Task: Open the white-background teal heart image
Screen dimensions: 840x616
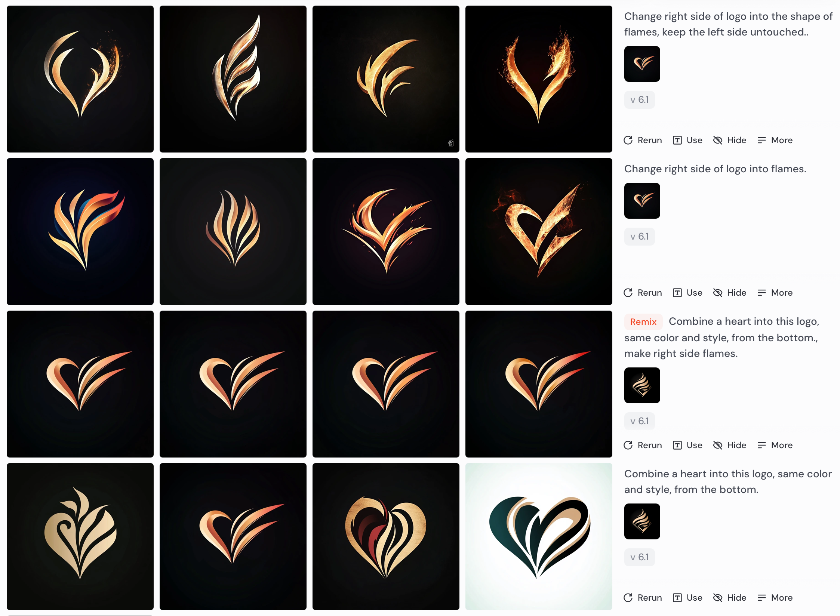Action: point(539,536)
